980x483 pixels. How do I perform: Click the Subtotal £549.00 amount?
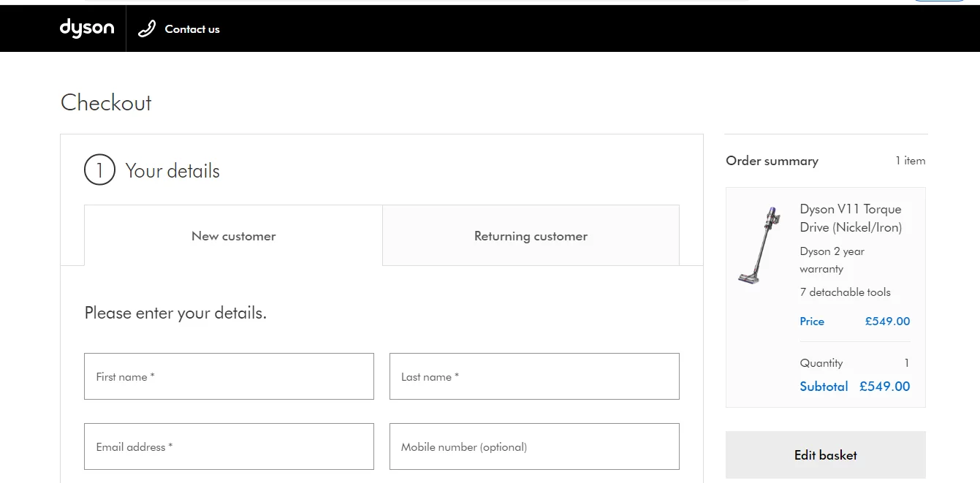[885, 387]
